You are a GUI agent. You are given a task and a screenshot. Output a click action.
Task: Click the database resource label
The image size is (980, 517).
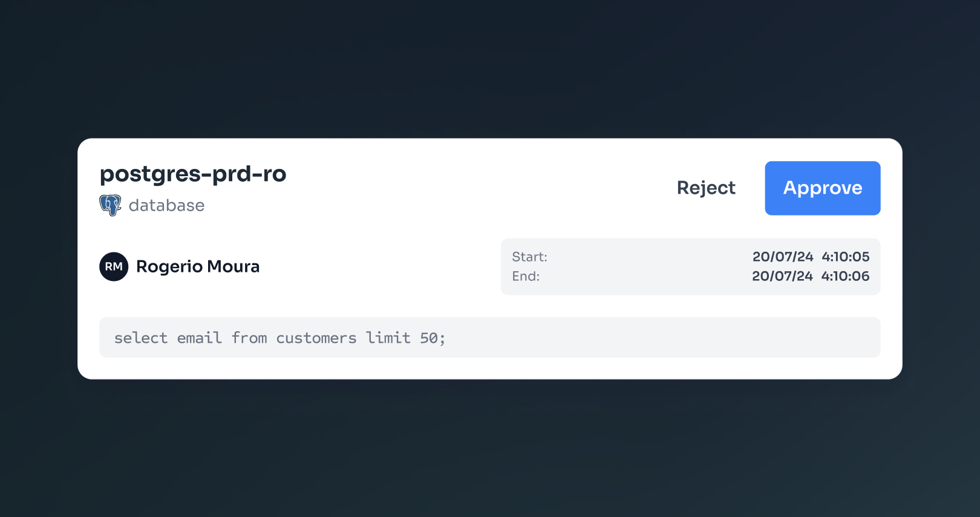166,205
